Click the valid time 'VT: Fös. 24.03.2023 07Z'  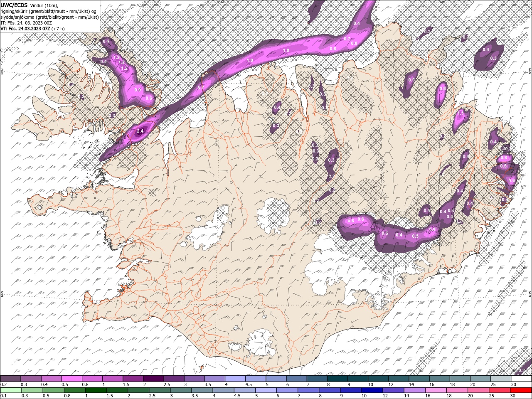coord(25,29)
